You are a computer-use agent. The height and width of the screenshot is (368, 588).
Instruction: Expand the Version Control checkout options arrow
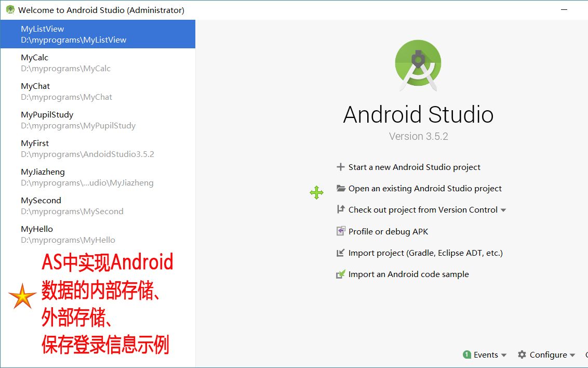(503, 210)
